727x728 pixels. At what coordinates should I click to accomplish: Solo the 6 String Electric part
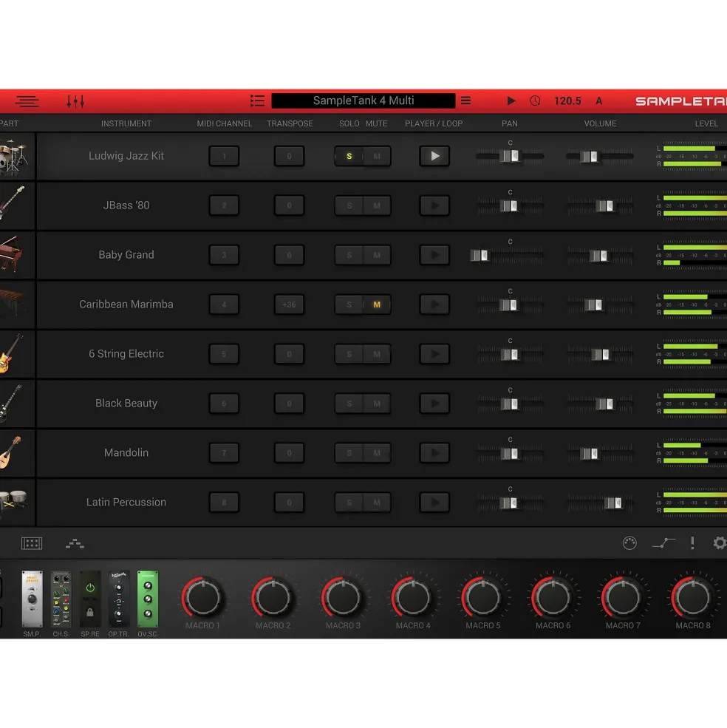click(349, 354)
